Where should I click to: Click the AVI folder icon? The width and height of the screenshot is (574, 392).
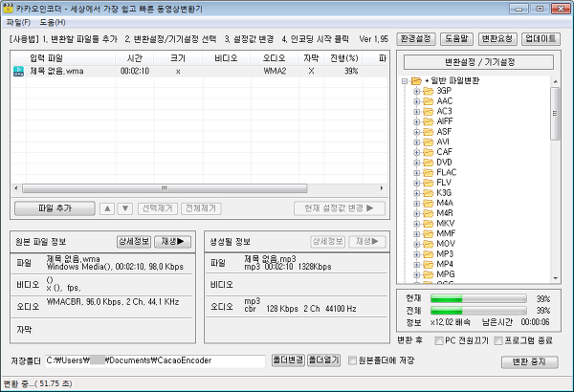click(x=429, y=142)
